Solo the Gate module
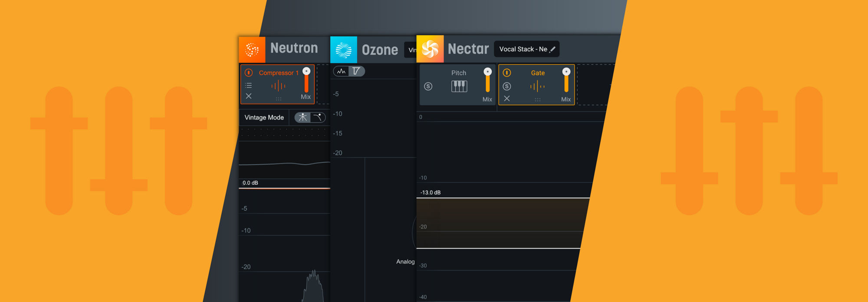The width and height of the screenshot is (868, 302). click(x=506, y=86)
